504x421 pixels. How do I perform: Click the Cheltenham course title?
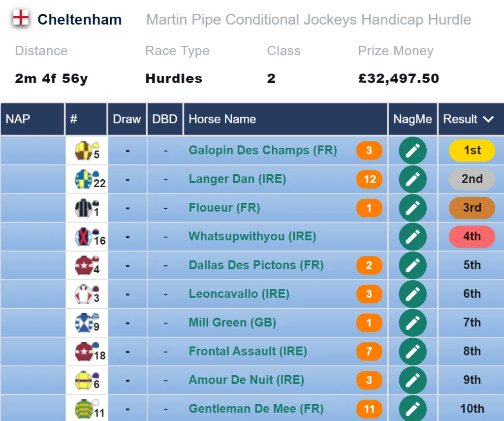[80, 20]
